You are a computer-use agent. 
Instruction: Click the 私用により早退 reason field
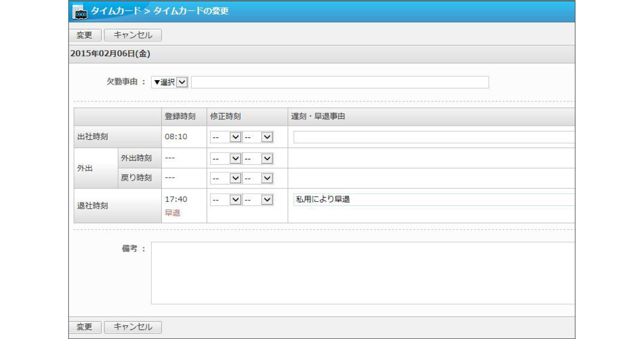click(434, 199)
